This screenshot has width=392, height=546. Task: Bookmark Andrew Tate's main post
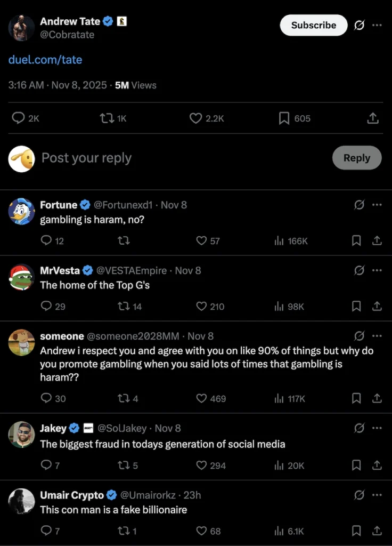[x=284, y=118]
